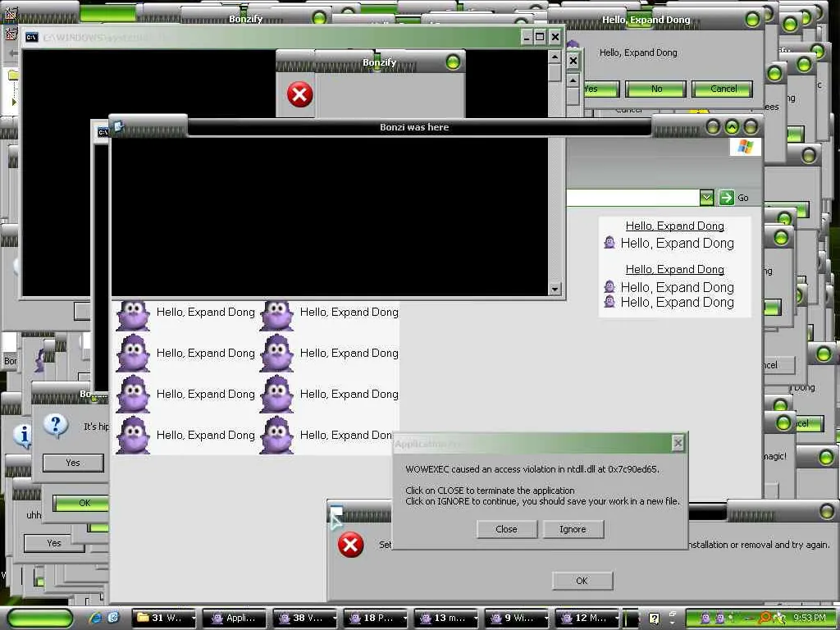The height and width of the screenshot is (630, 840).
Task: Click the command prompt scrollbar up arrow
Action: point(555,57)
